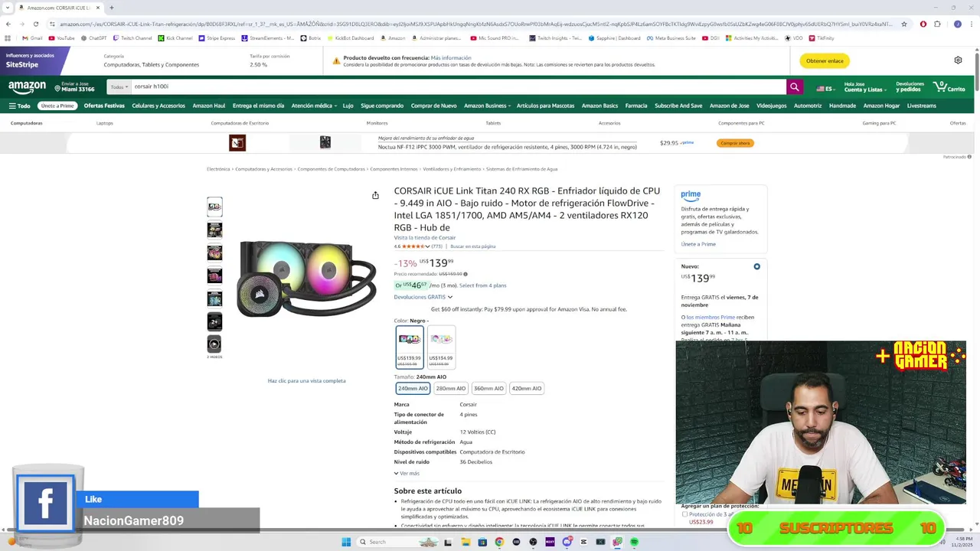Open the Todo hamburger menu
The image size is (980, 551).
pos(19,106)
